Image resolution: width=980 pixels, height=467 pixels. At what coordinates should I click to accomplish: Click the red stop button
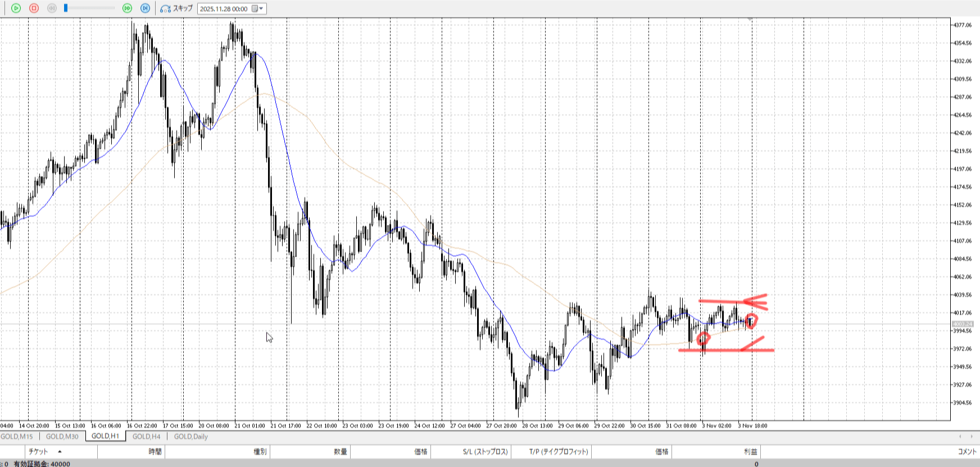(x=34, y=8)
